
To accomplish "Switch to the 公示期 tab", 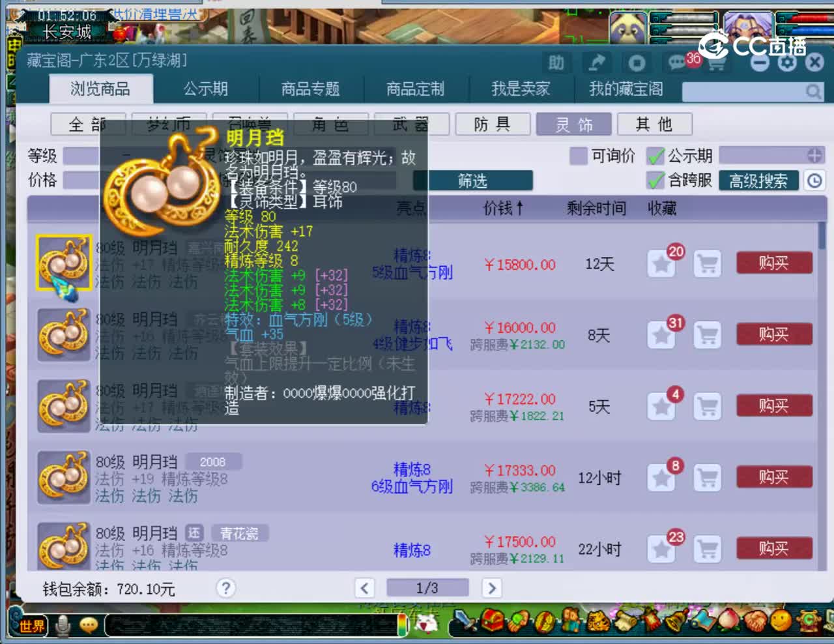I will click(x=206, y=89).
